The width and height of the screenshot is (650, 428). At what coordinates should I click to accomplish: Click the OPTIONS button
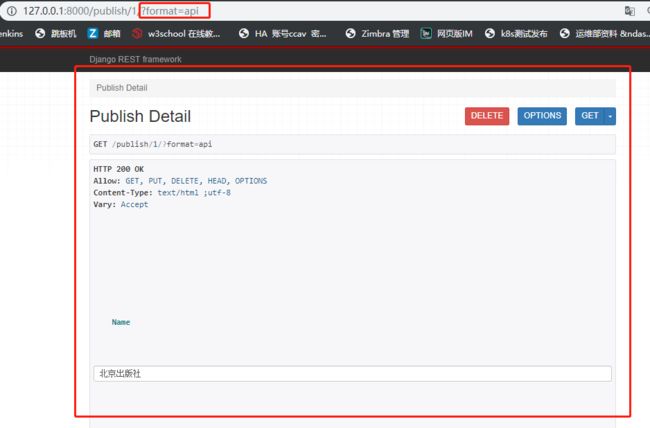542,116
